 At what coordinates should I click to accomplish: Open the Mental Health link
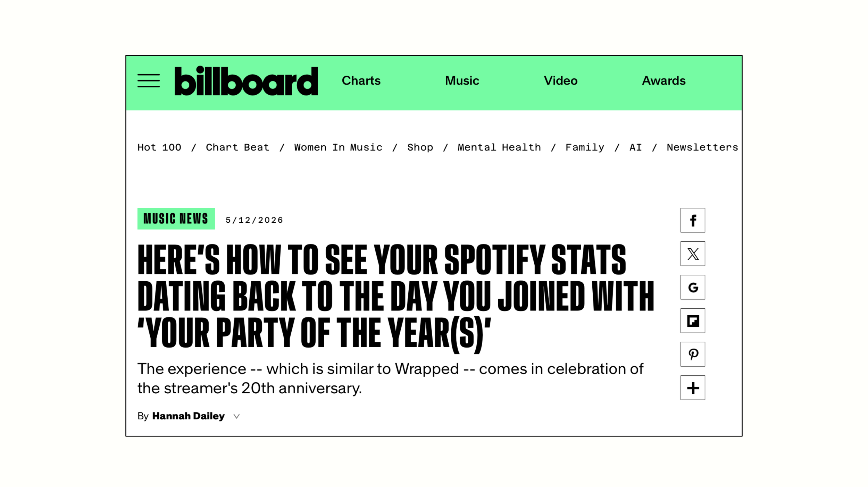pos(499,147)
